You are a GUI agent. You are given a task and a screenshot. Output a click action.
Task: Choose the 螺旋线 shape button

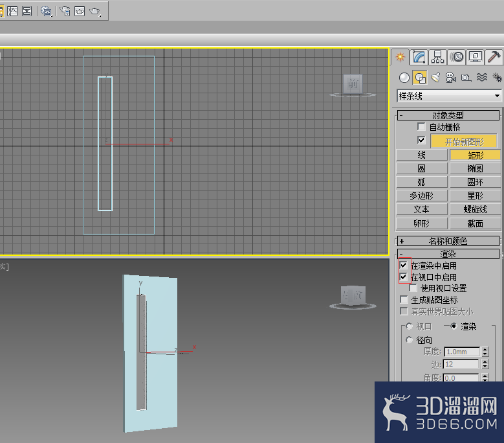click(x=476, y=209)
